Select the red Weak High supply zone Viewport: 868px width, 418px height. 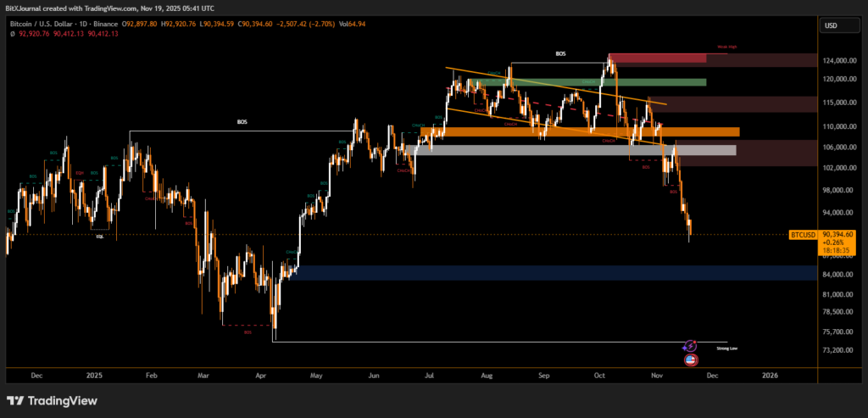657,59
